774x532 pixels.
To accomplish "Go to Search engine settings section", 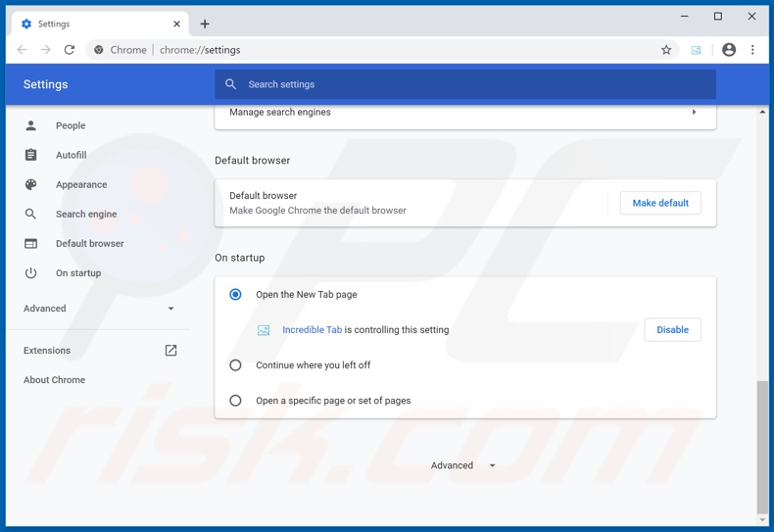I will [x=86, y=215].
